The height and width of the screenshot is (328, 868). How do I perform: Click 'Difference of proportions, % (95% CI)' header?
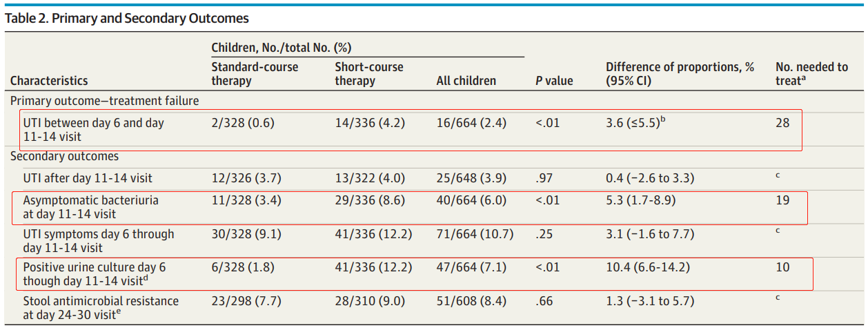680,74
